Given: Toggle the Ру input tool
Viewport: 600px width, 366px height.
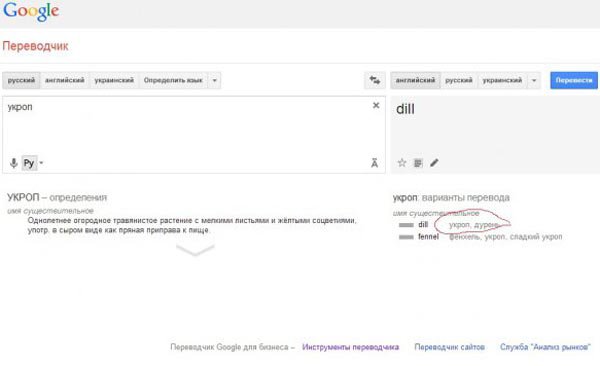Looking at the screenshot, I should tap(29, 163).
